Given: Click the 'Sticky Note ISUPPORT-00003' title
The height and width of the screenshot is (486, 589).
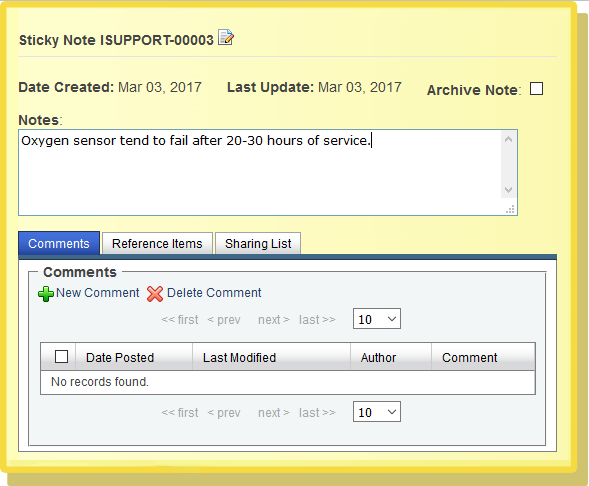Looking at the screenshot, I should click(116, 40).
